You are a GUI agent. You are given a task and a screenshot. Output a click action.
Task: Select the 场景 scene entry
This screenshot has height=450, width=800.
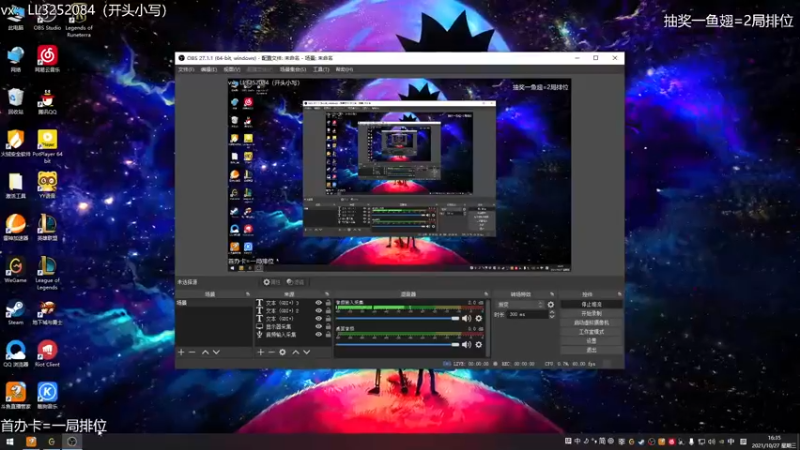[x=213, y=303]
